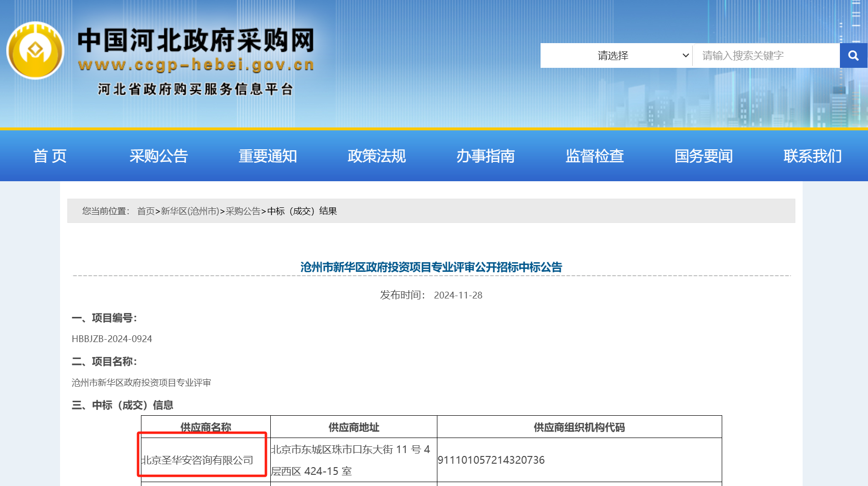Click the 一、项目编号 section heading

(105, 318)
